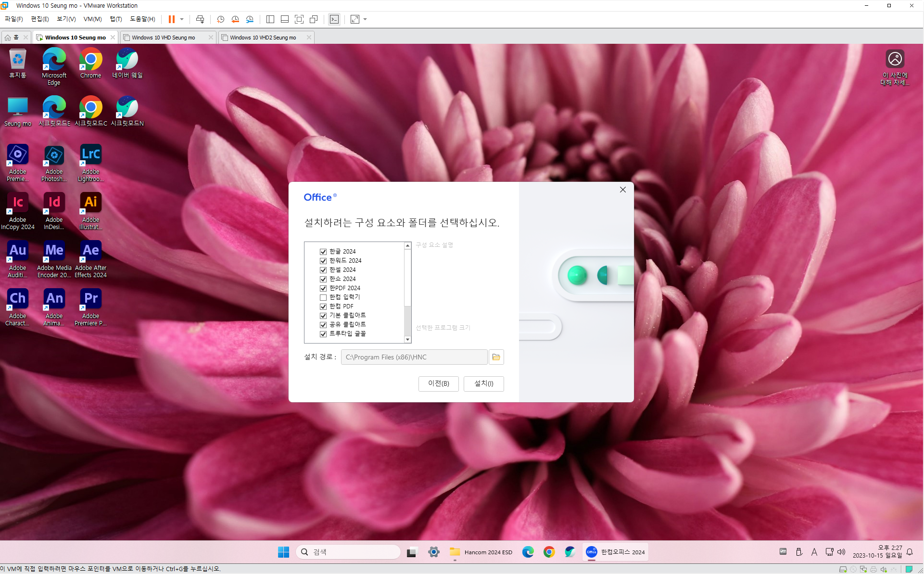Switch to Windows 10 VHD Seung mo tab
The width and height of the screenshot is (924, 574).
pyautogui.click(x=164, y=38)
